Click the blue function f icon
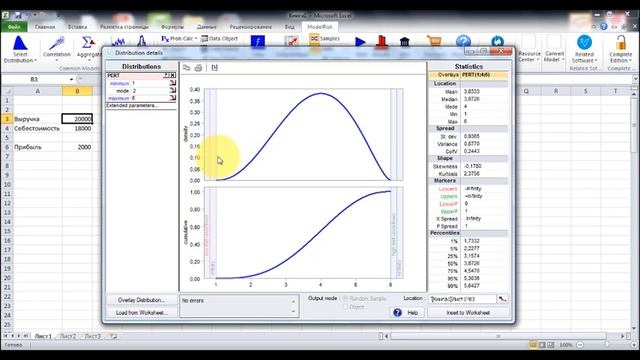The height and width of the screenshot is (360, 640). 258,41
